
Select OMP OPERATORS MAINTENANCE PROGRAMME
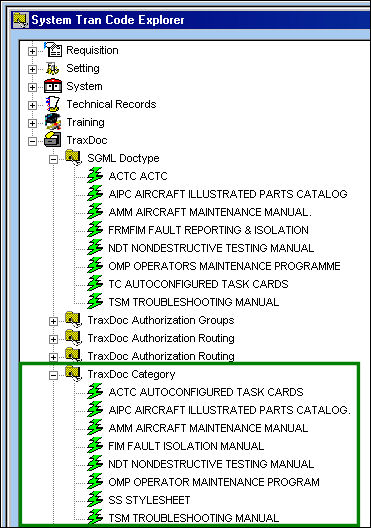point(224,266)
